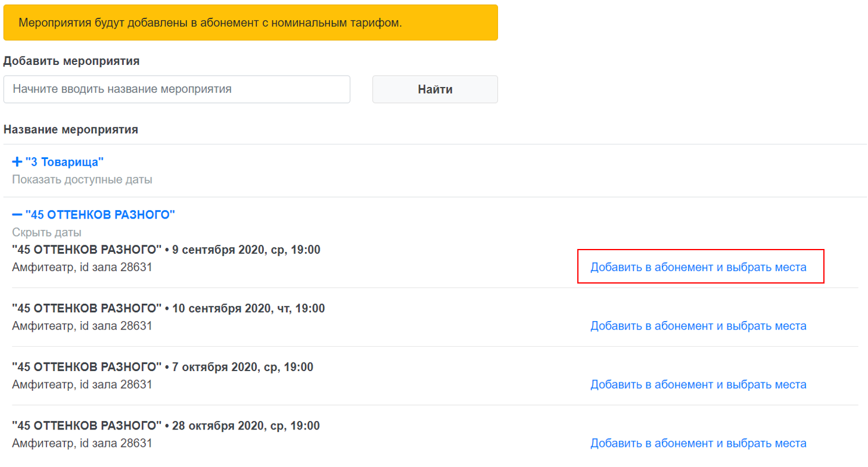Image resolution: width=868 pixels, height=467 pixels.
Task: Select the 10 сентября 2020 event title
Action: (x=169, y=309)
